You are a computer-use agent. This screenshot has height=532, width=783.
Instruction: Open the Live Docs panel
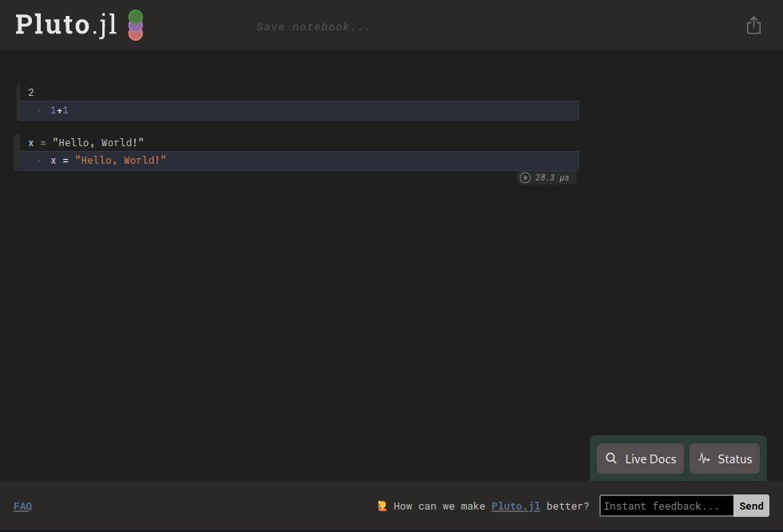(x=640, y=459)
